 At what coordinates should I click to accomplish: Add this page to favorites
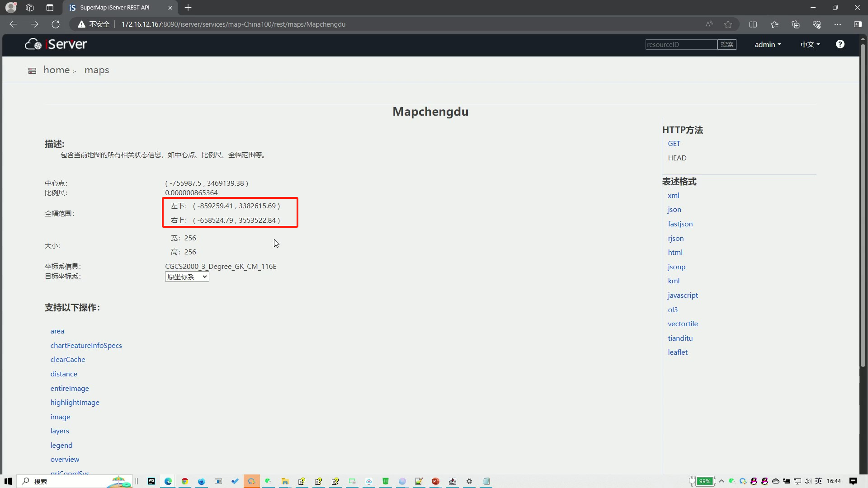(728, 24)
